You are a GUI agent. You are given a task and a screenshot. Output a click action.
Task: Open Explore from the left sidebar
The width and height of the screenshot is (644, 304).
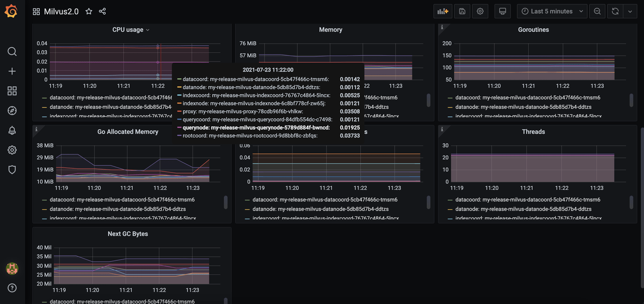[12, 110]
